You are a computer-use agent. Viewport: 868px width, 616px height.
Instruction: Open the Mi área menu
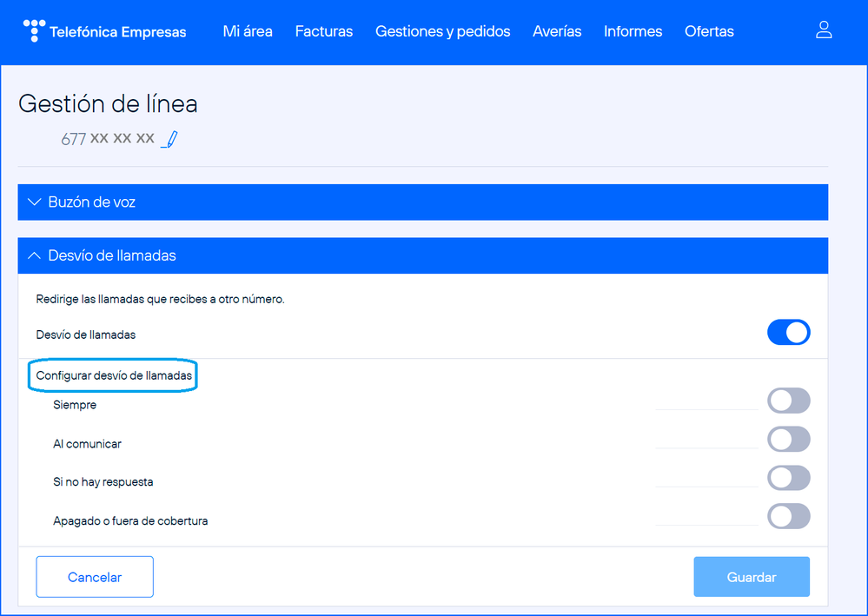(x=248, y=31)
